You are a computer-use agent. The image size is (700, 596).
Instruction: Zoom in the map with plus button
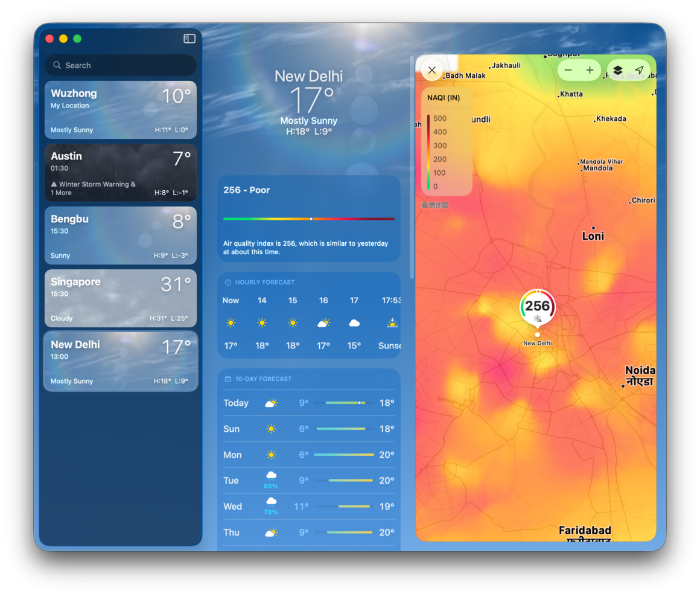pyautogui.click(x=590, y=70)
